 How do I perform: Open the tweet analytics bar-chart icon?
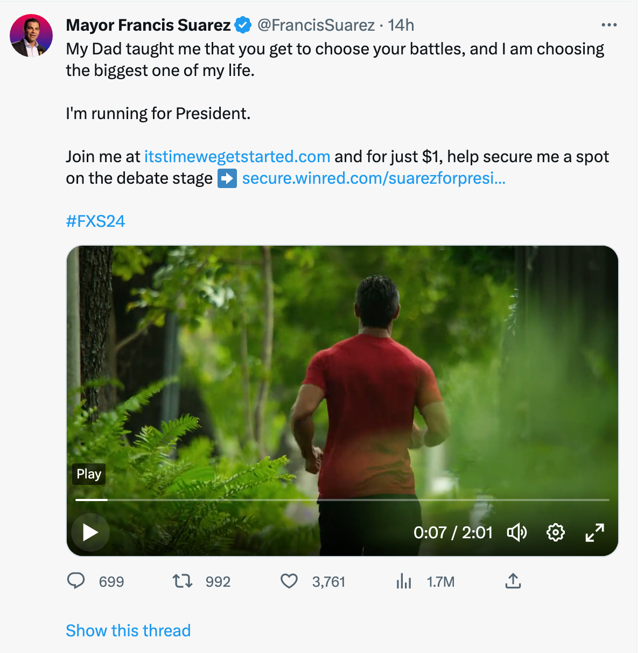(404, 581)
